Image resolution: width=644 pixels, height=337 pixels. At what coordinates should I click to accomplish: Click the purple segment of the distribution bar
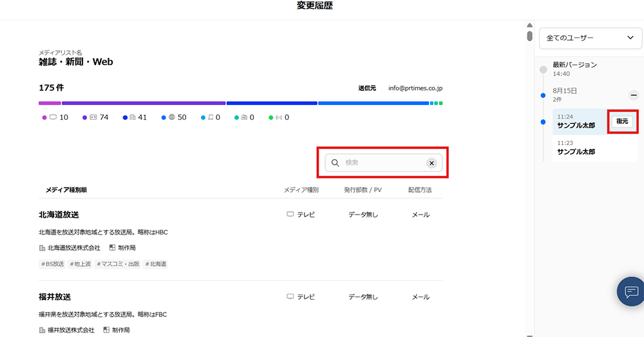(x=144, y=103)
